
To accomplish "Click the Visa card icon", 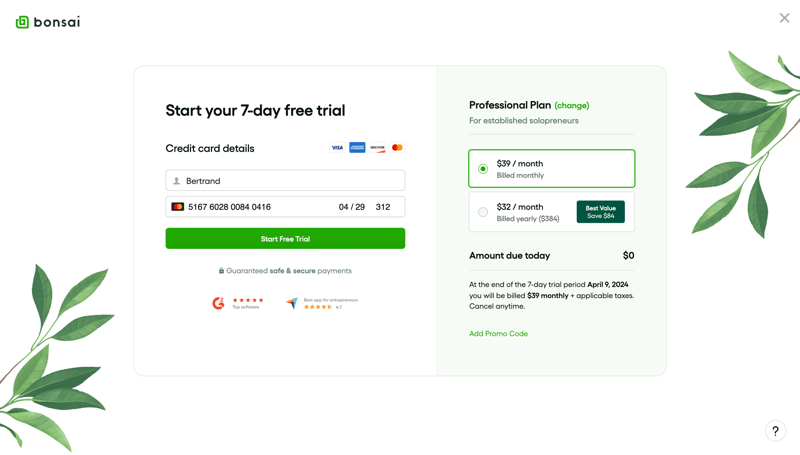I will pos(337,148).
